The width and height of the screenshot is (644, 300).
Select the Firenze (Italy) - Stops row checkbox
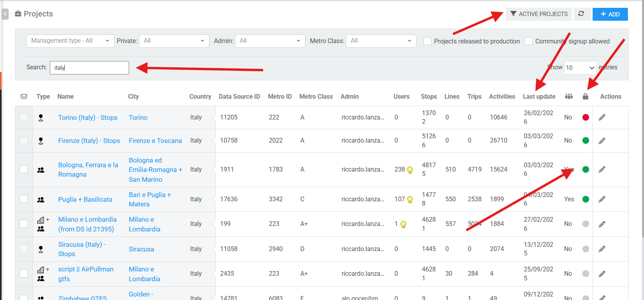tap(24, 140)
